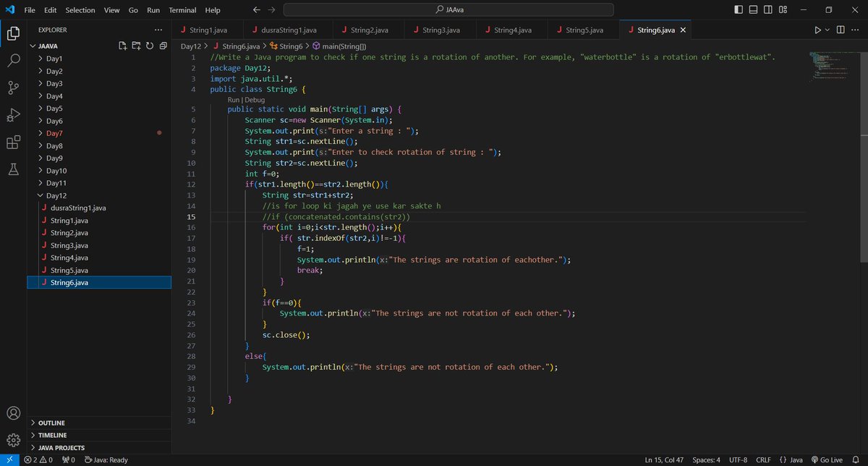The image size is (868, 466).
Task: Open more actions for the editor
Action: (855, 30)
